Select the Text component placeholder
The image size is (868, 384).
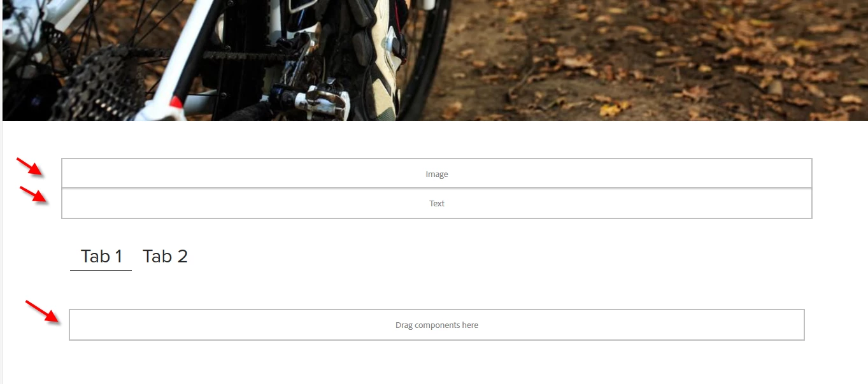point(437,204)
